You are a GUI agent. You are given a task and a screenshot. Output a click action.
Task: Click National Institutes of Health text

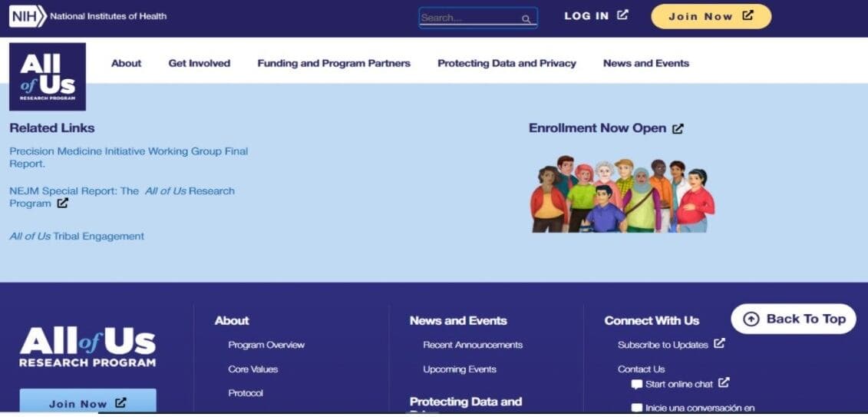click(x=108, y=17)
